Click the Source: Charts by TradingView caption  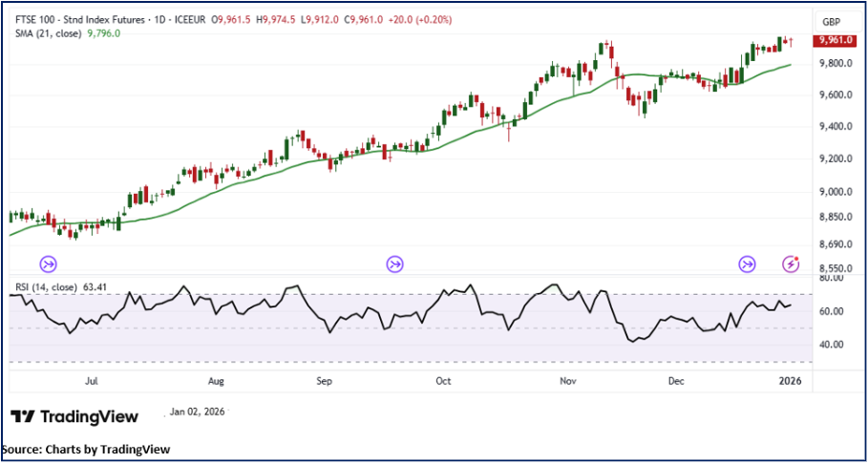(86, 449)
